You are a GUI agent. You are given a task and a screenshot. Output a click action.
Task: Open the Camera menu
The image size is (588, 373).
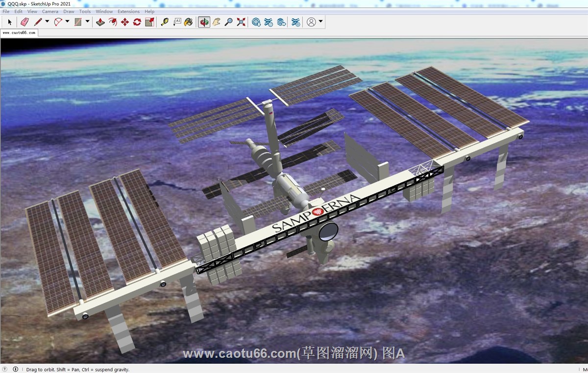(50, 11)
